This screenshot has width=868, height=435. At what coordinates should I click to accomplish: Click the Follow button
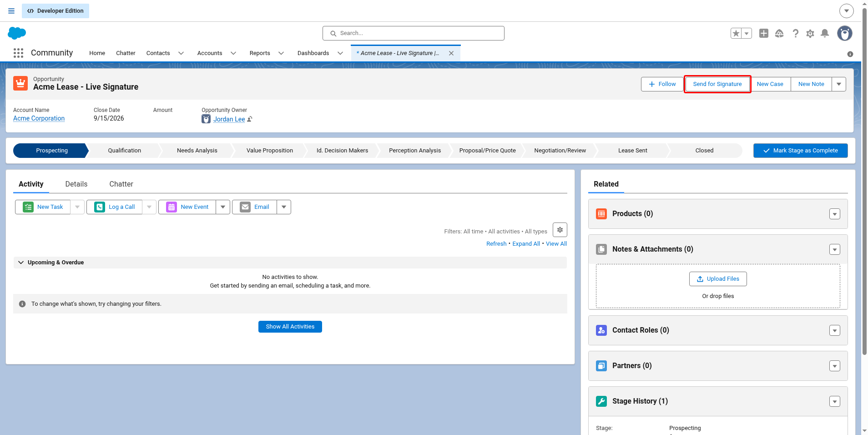662,84
